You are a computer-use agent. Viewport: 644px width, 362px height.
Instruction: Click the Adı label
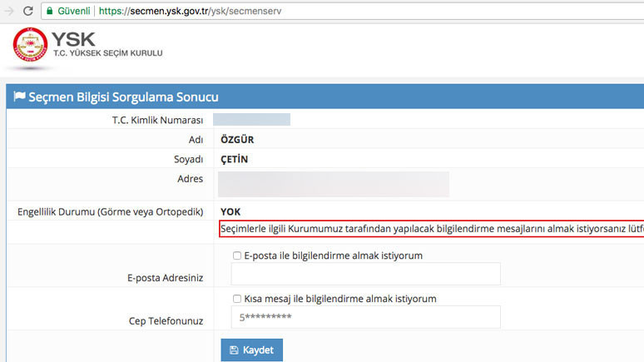196,140
